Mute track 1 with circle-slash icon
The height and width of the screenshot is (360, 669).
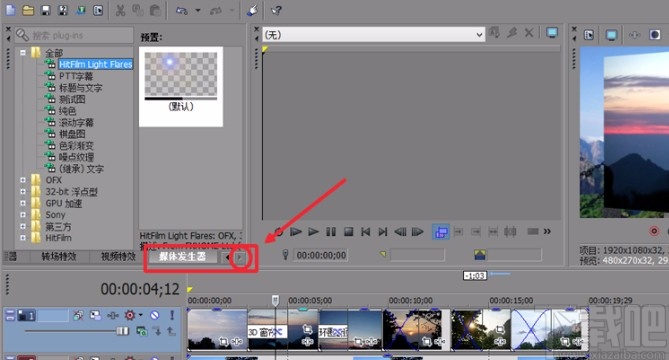pyautogui.click(x=154, y=315)
